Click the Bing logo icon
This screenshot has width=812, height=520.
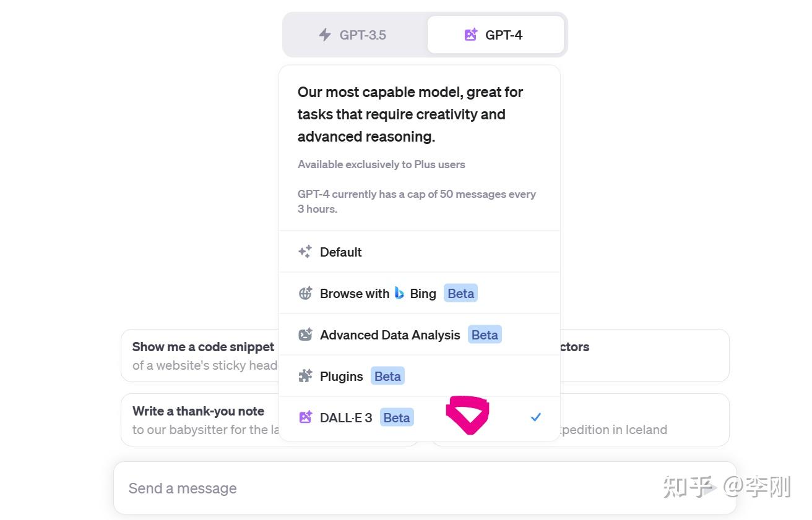[x=399, y=293]
